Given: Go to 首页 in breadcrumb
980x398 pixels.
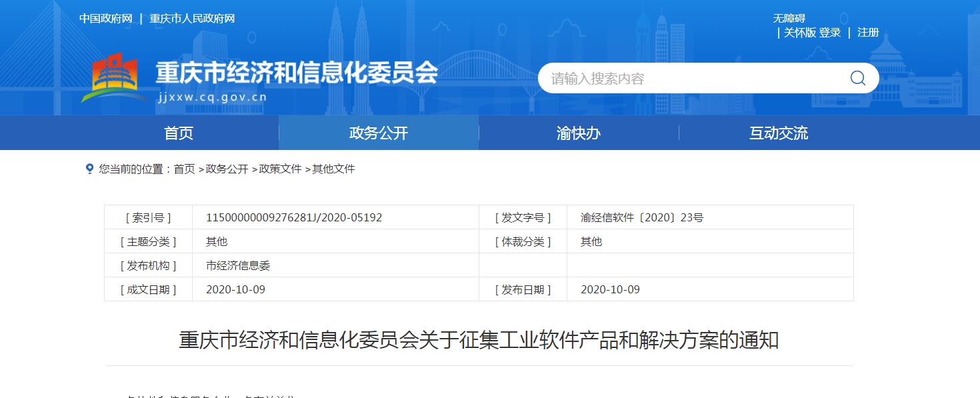Looking at the screenshot, I should tap(184, 169).
